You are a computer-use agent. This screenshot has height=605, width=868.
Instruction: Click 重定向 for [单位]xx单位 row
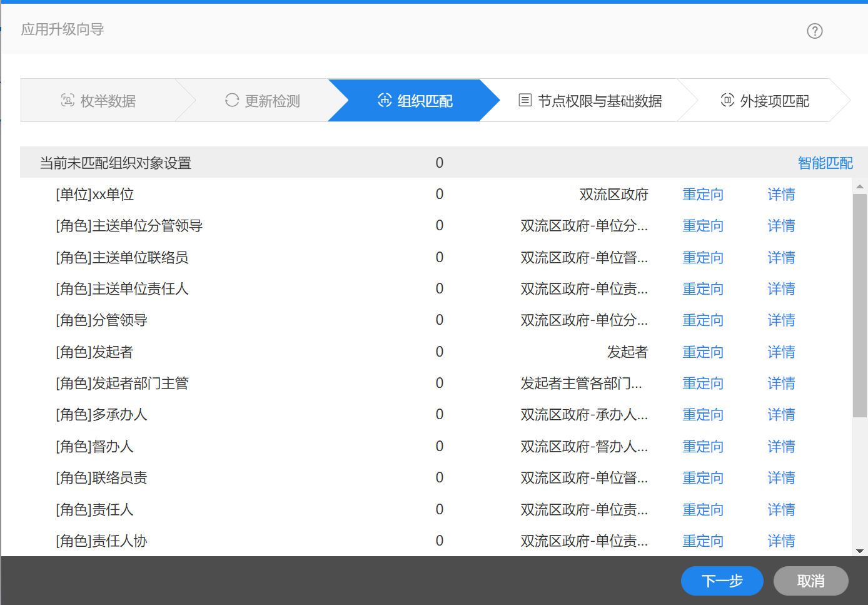(x=702, y=195)
